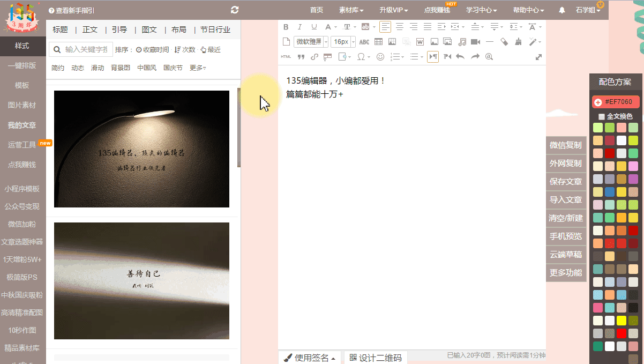Expand the 学习中心 menu
The height and width of the screenshot is (364, 644).
click(x=482, y=10)
